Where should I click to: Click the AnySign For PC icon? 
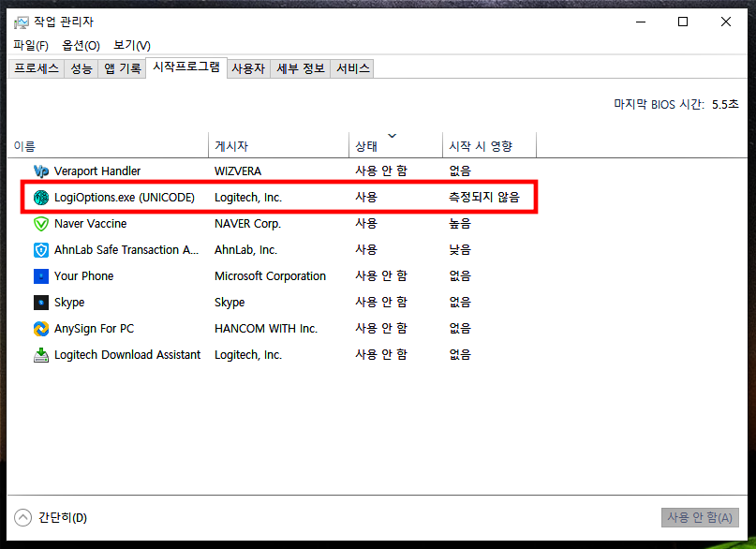click(41, 329)
